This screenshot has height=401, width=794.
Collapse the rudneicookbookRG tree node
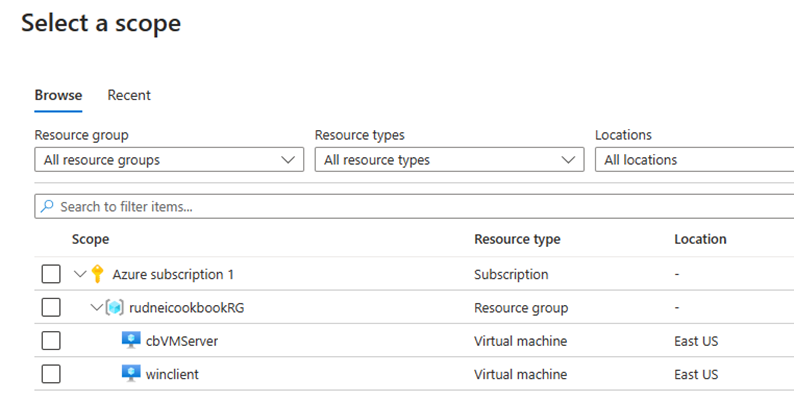tap(97, 308)
